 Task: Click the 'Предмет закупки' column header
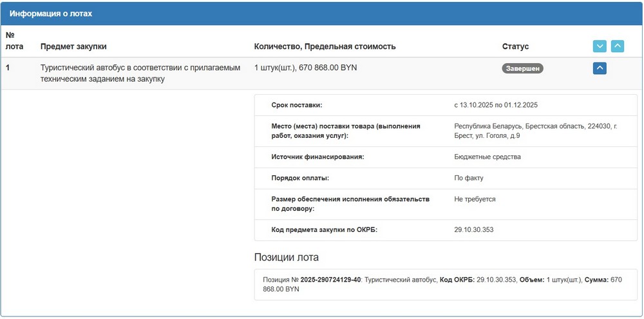(x=73, y=46)
